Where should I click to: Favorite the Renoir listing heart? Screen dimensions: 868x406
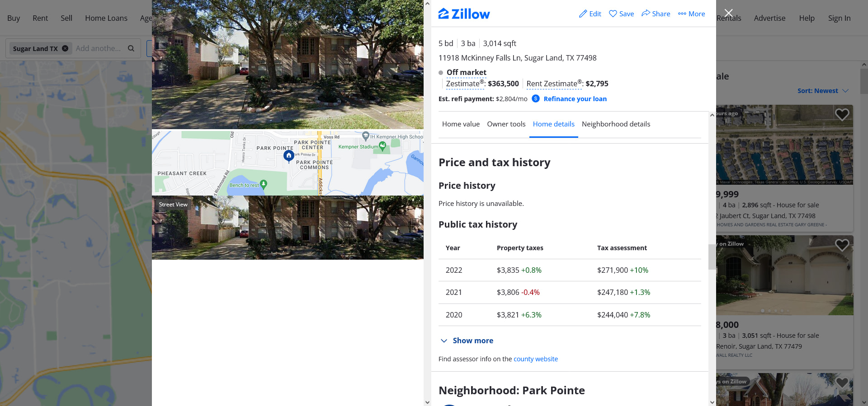[842, 245]
